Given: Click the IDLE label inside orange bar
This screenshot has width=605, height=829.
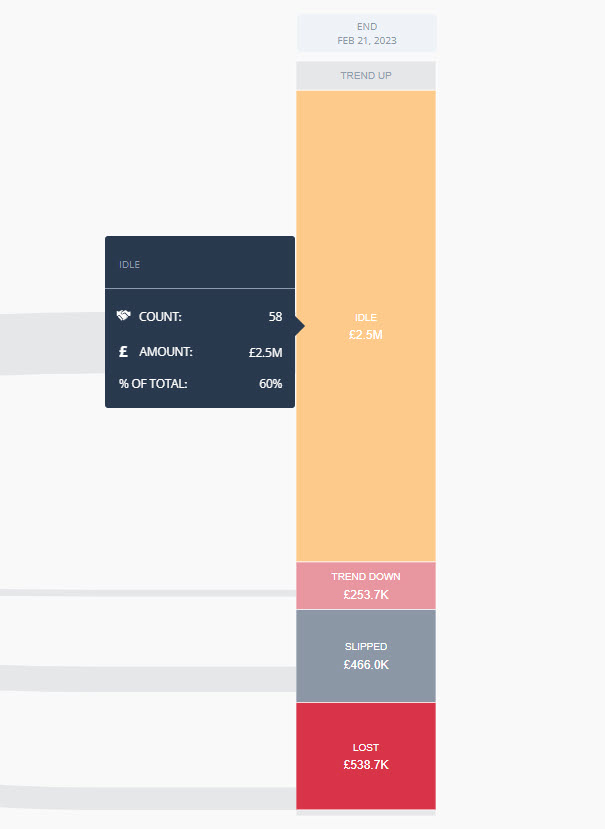Looking at the screenshot, I should pyautogui.click(x=366, y=317).
